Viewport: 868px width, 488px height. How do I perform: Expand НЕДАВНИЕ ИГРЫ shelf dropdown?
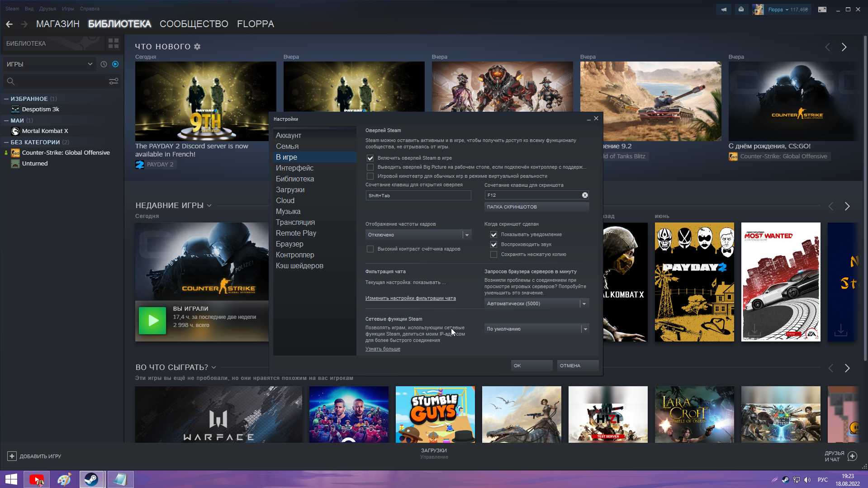click(x=209, y=206)
